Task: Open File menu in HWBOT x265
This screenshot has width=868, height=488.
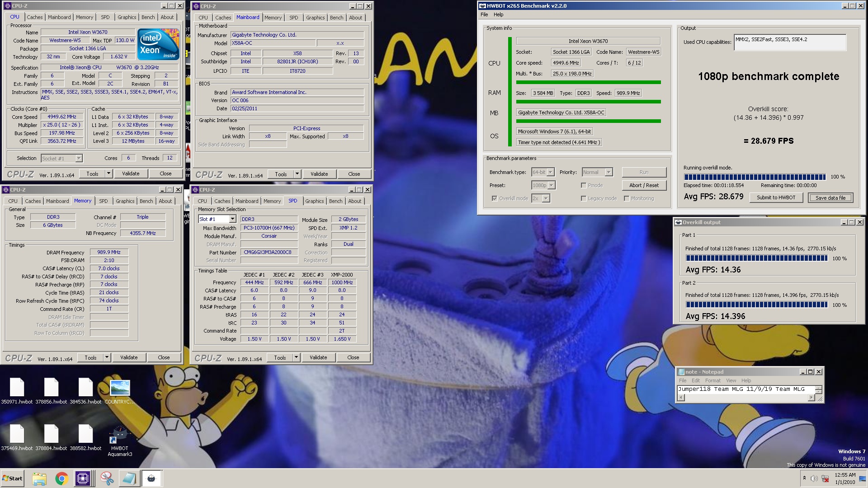Action: pos(484,14)
